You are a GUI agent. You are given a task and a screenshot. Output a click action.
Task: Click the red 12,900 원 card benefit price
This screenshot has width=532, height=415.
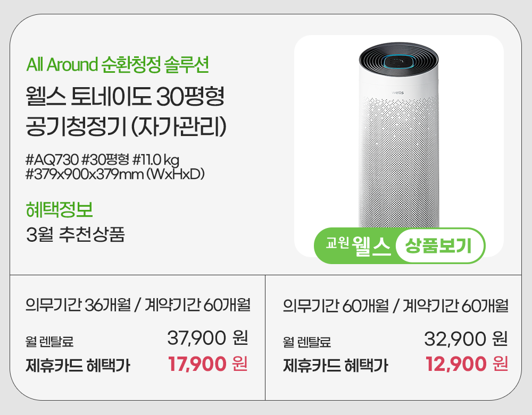pos(467,365)
